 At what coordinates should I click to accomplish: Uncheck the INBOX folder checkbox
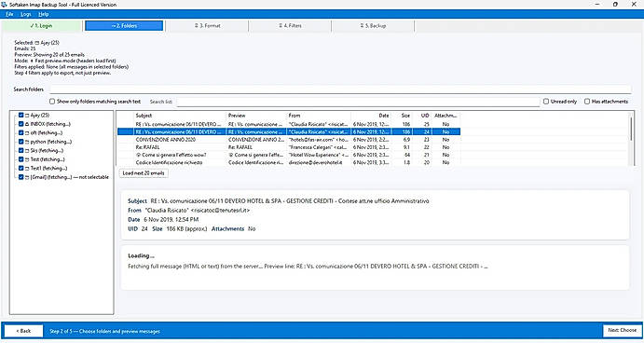click(x=21, y=124)
